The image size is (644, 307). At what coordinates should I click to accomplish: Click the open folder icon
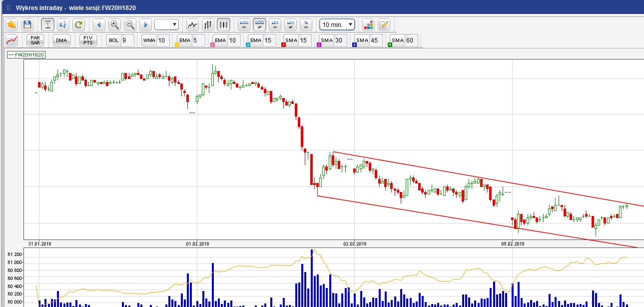12,24
